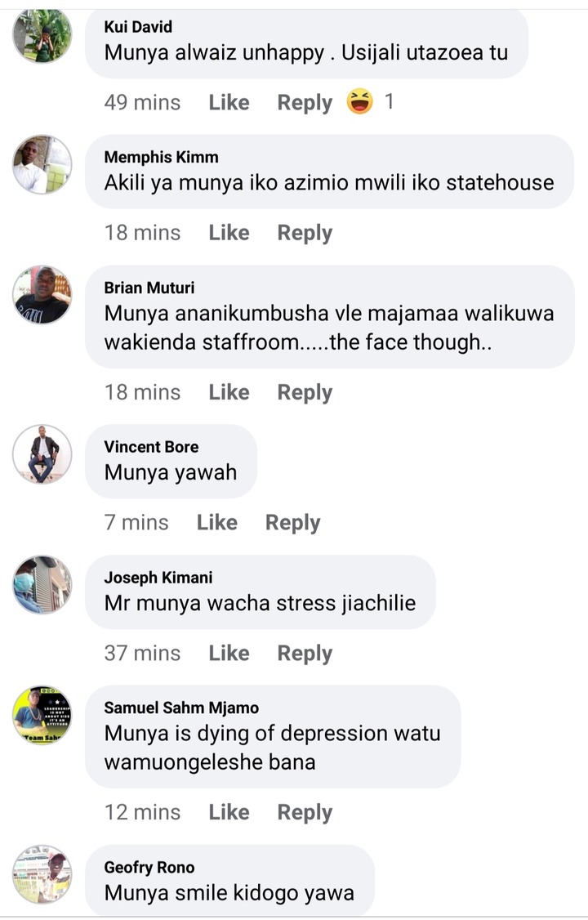588x920 pixels.
Task: Like Vincent Bore's 'Munya yawah' comment
Action: click(x=217, y=522)
